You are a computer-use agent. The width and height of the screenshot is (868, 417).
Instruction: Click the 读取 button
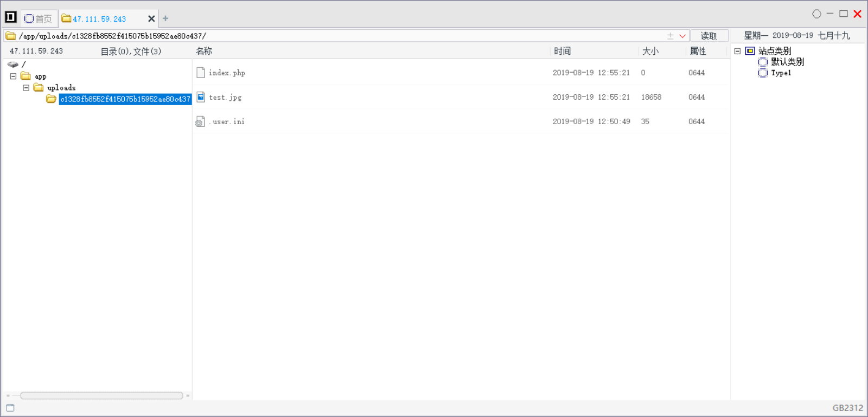coord(709,36)
